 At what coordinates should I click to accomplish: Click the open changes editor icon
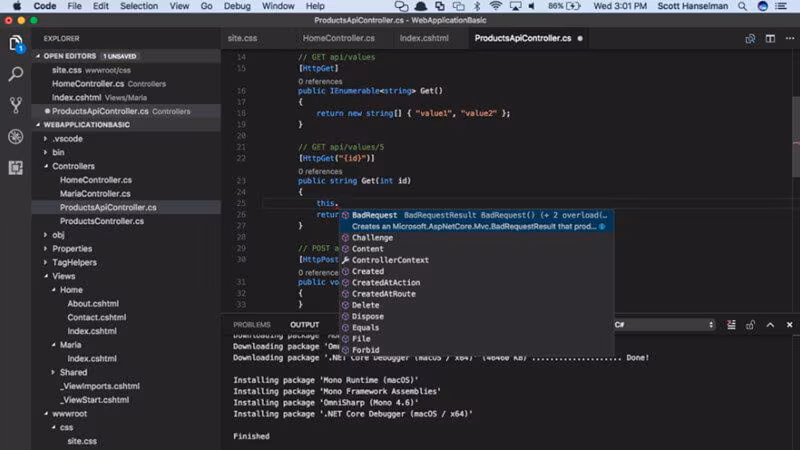pos(750,39)
